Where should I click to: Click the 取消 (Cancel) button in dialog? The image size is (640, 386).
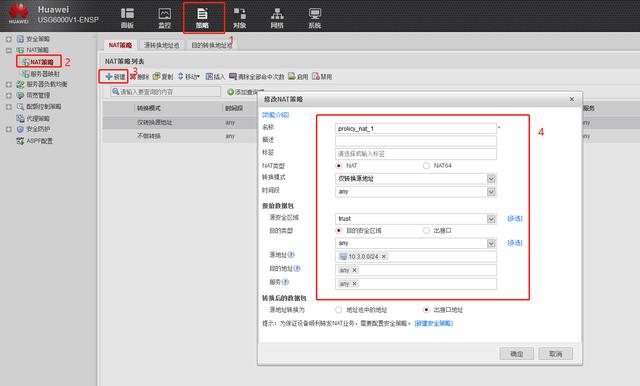point(556,354)
